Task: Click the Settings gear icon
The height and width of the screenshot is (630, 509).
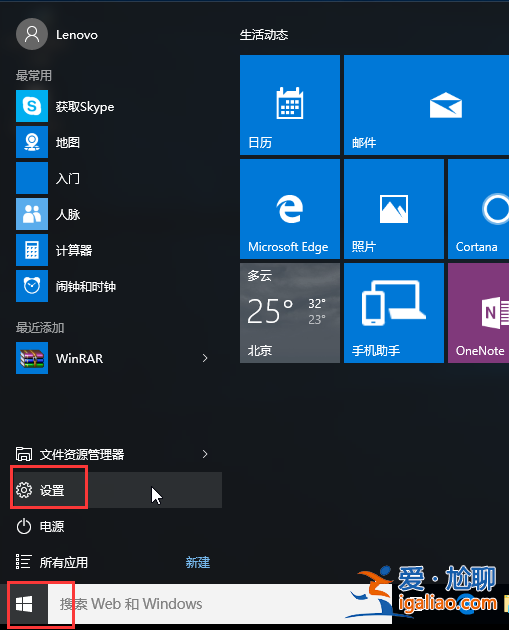Action: 24,490
